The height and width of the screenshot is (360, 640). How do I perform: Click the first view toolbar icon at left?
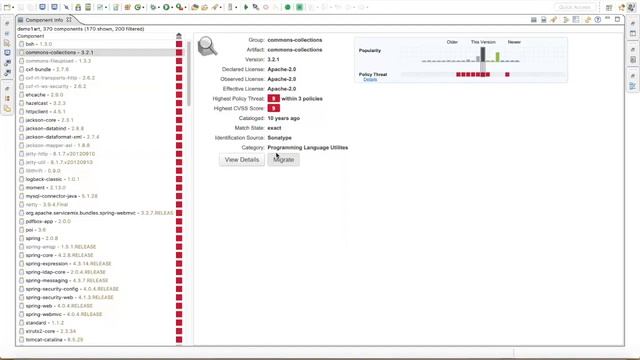pyautogui.click(x=533, y=20)
